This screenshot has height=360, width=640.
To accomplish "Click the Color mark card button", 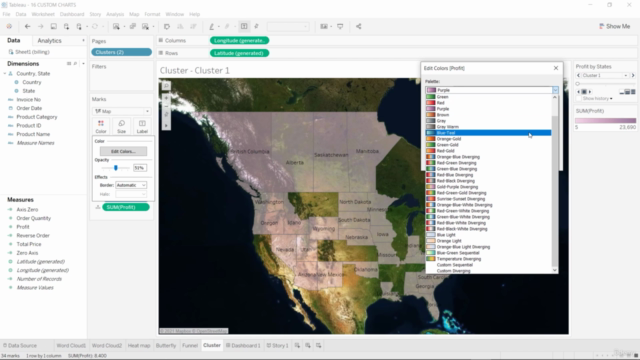I will coord(101,127).
